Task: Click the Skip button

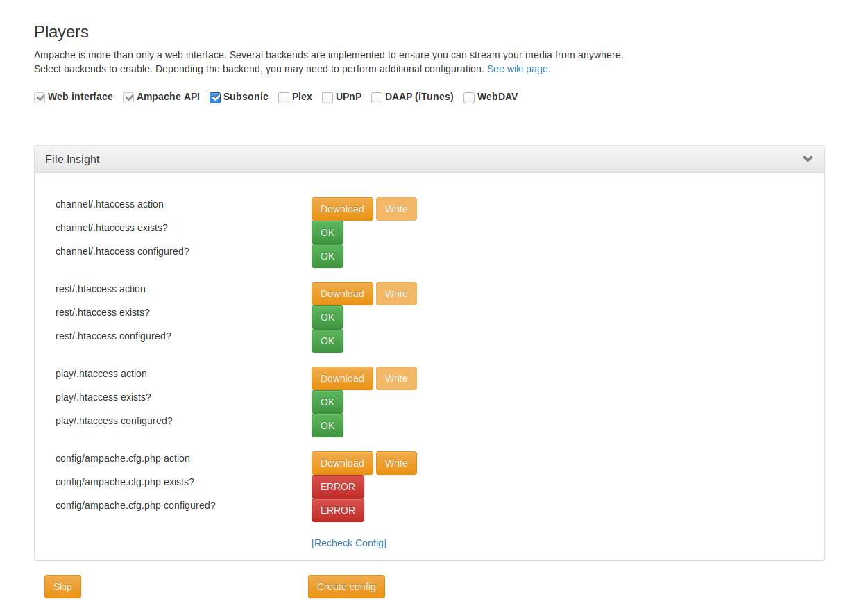Action: [x=62, y=587]
